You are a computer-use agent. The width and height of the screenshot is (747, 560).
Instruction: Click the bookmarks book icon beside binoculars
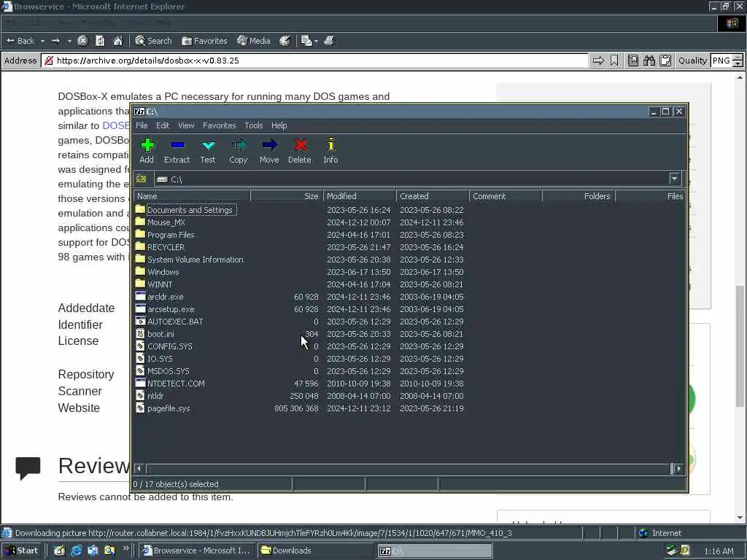pos(632,61)
